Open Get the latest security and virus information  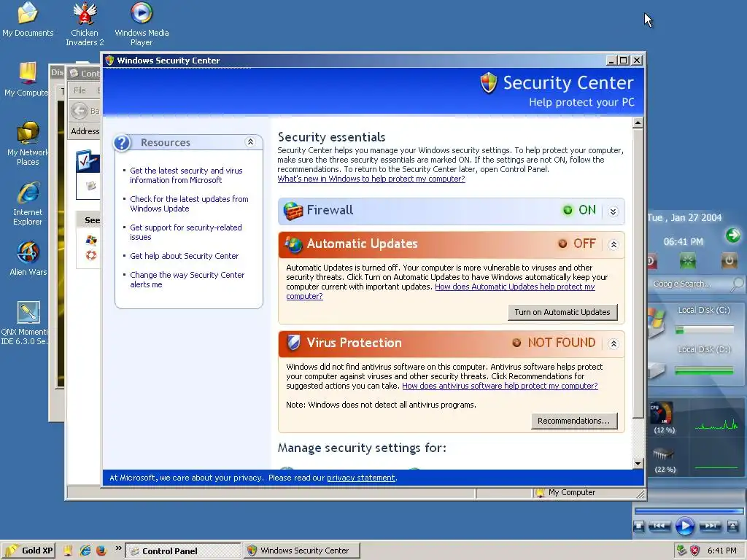pyautogui.click(x=186, y=175)
